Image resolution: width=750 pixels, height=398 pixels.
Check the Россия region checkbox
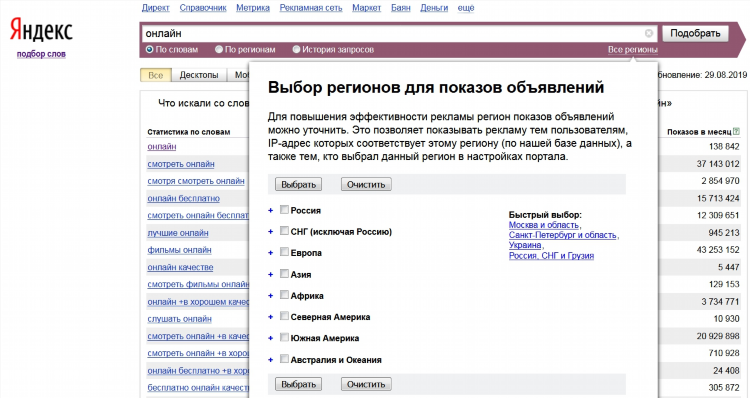pyautogui.click(x=284, y=210)
